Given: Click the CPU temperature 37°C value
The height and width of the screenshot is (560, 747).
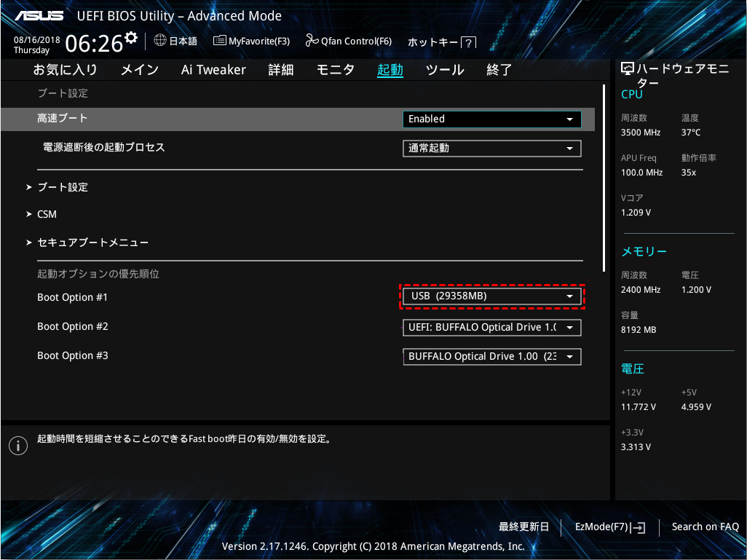Looking at the screenshot, I should pyautogui.click(x=691, y=133).
